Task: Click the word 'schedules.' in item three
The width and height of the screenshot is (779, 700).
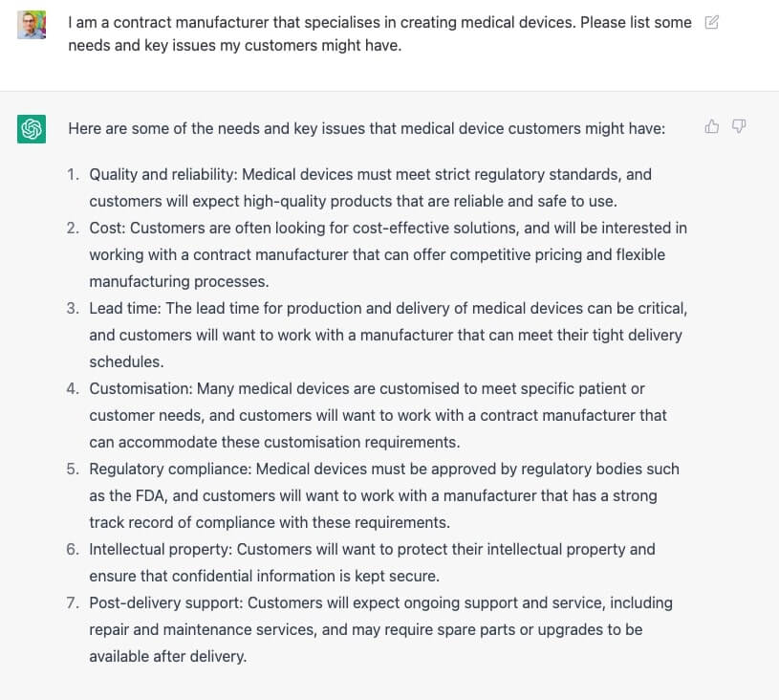Action: (126, 361)
